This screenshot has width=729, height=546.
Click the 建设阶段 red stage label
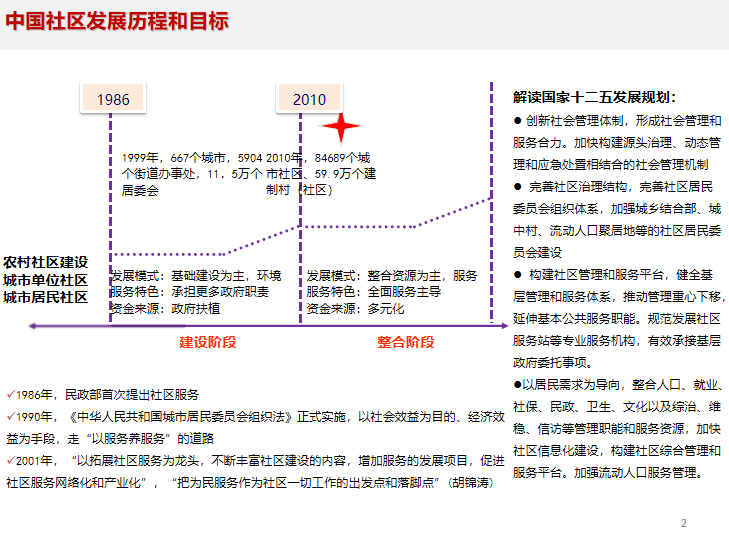[208, 342]
